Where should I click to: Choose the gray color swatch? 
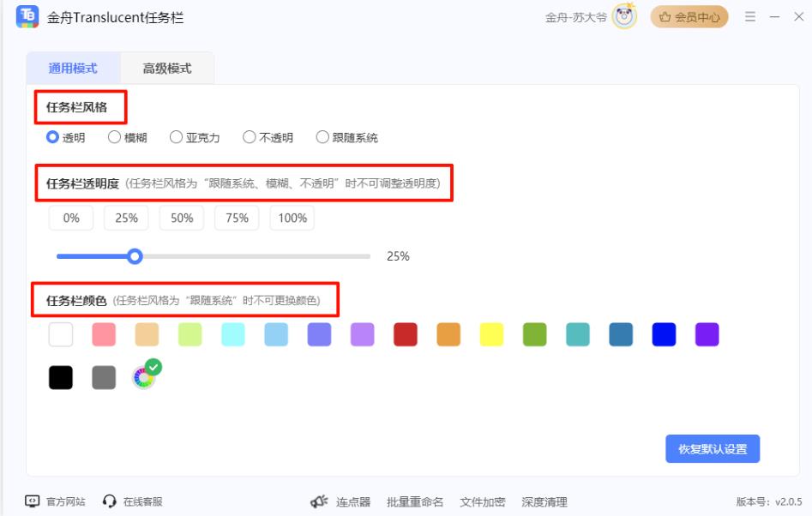point(104,377)
